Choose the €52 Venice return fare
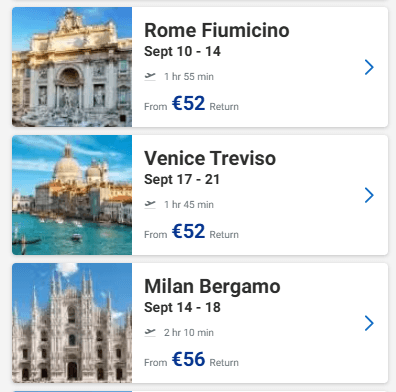Viewport: 396px width, 392px height. click(188, 231)
